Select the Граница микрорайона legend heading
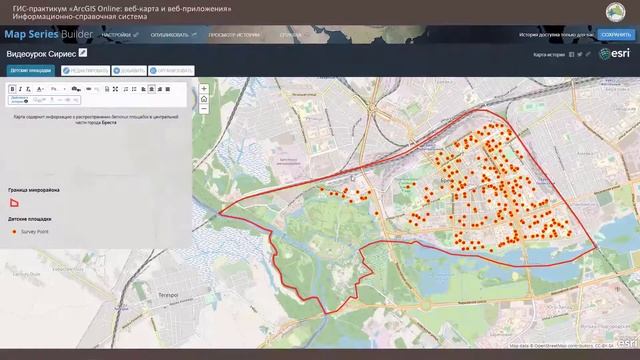The image size is (640, 360). tap(34, 190)
